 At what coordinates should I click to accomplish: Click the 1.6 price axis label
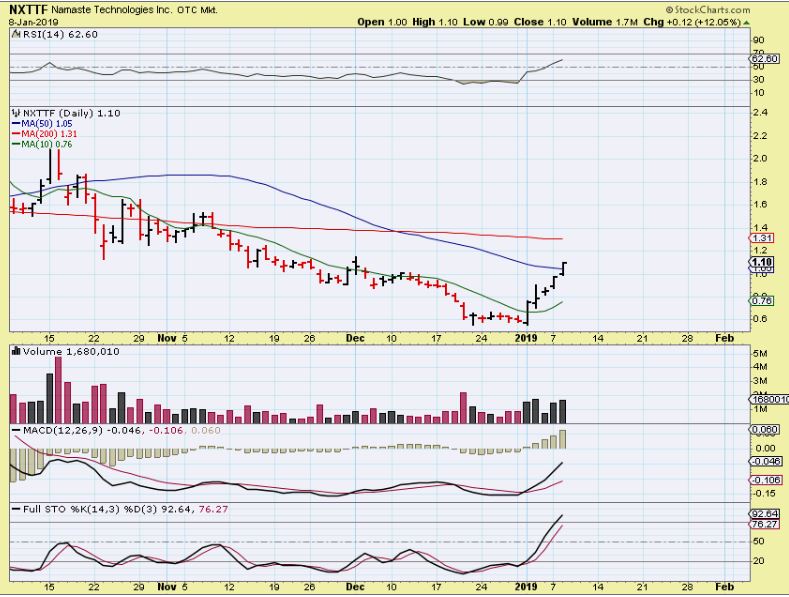[x=760, y=204]
